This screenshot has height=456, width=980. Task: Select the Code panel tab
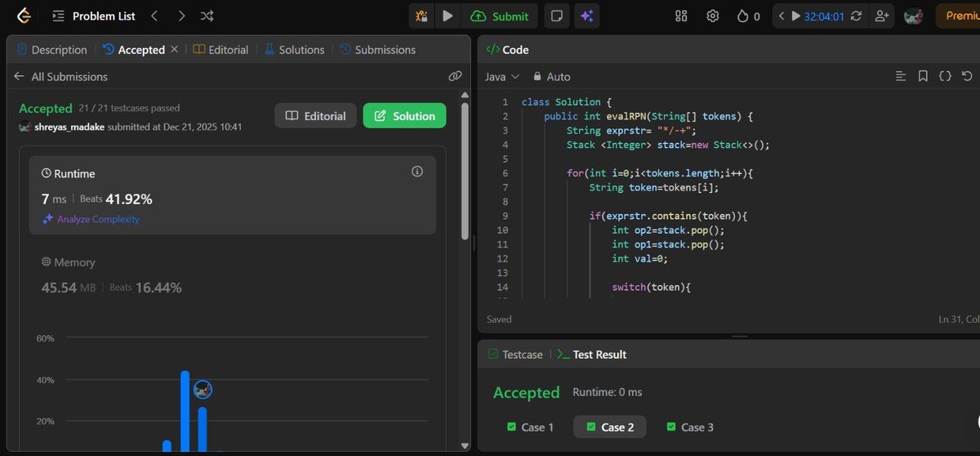coord(507,50)
